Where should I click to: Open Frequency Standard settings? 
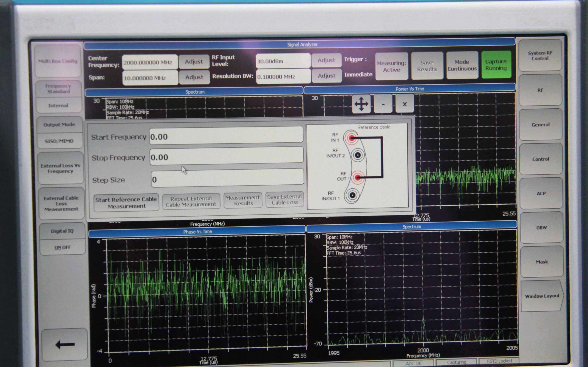click(58, 89)
